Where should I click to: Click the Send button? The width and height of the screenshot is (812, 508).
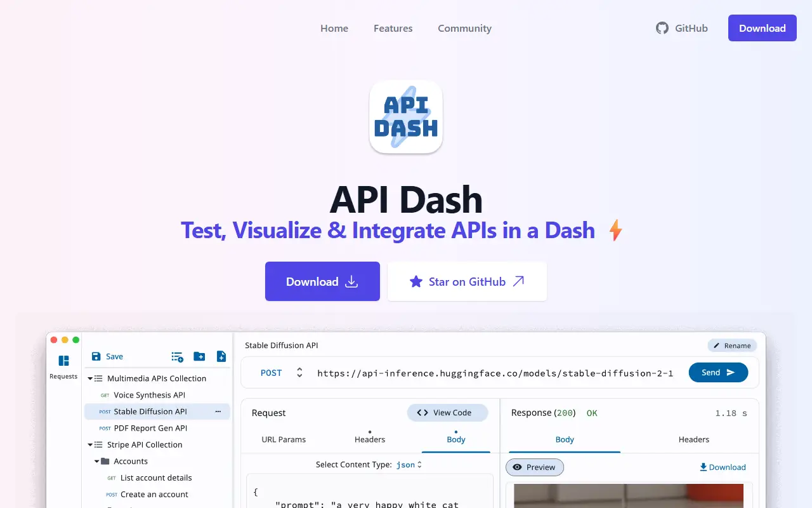click(x=718, y=372)
